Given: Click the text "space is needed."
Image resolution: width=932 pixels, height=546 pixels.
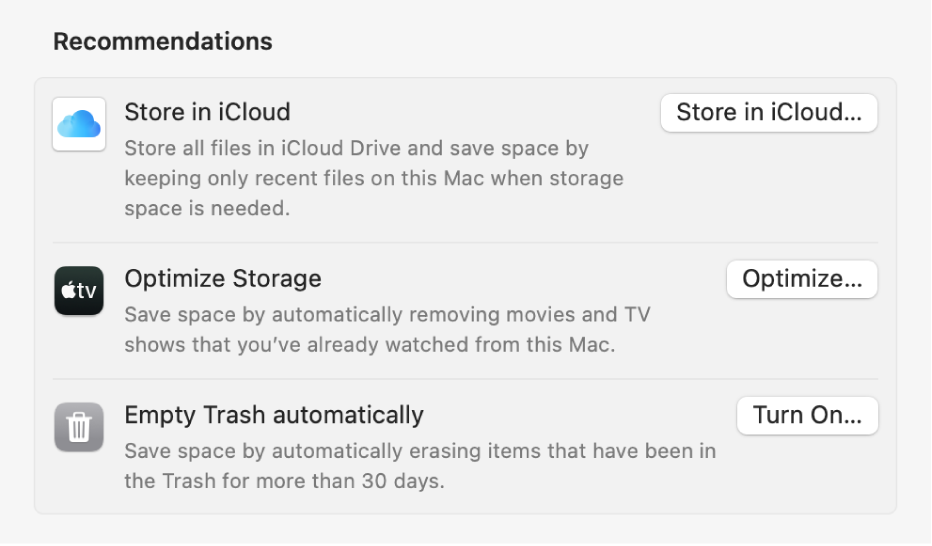Looking at the screenshot, I should click(207, 209).
